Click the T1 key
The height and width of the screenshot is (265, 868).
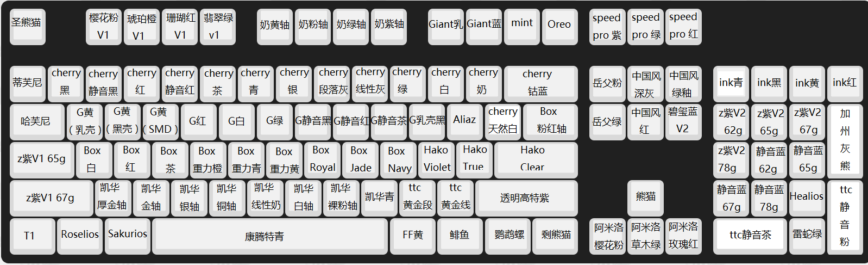tap(32, 236)
